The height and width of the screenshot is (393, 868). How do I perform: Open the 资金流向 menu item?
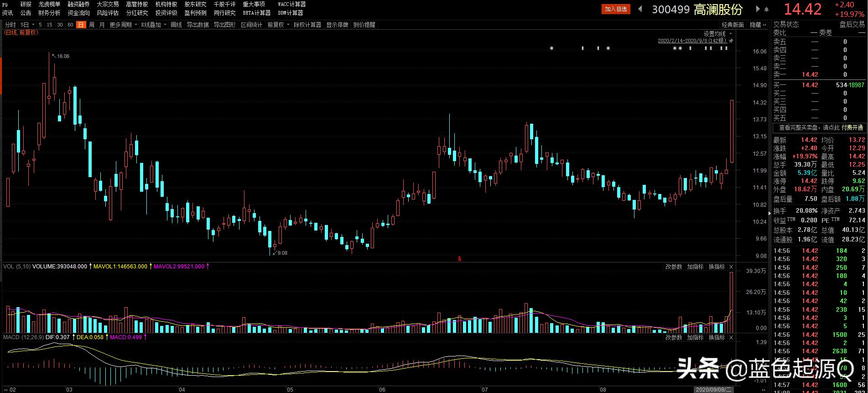pyautogui.click(x=78, y=13)
